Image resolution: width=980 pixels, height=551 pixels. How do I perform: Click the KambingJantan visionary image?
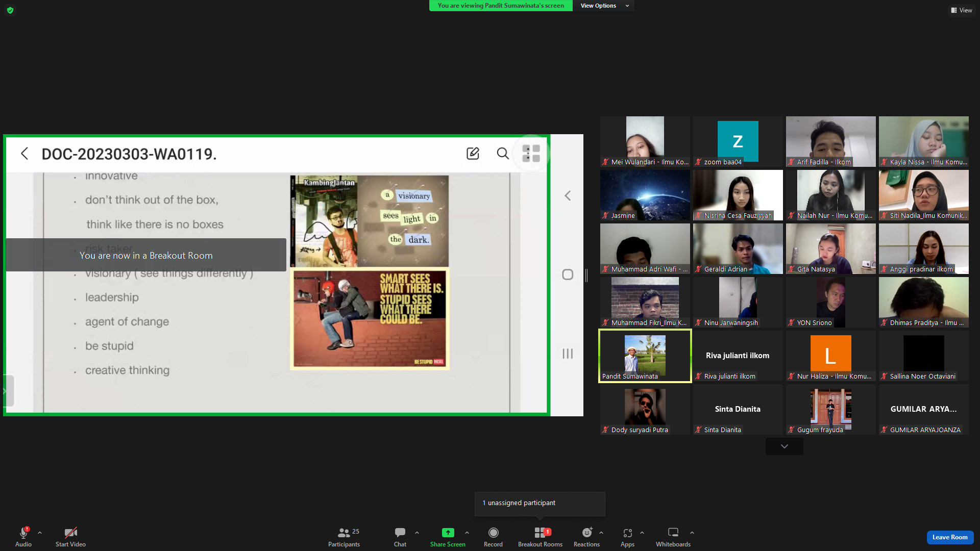(370, 221)
